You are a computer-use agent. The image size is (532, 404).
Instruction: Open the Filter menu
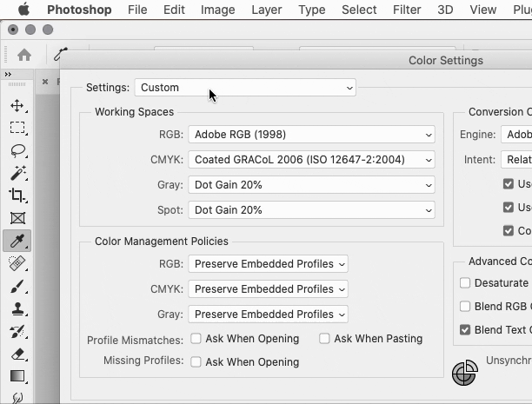(x=407, y=10)
